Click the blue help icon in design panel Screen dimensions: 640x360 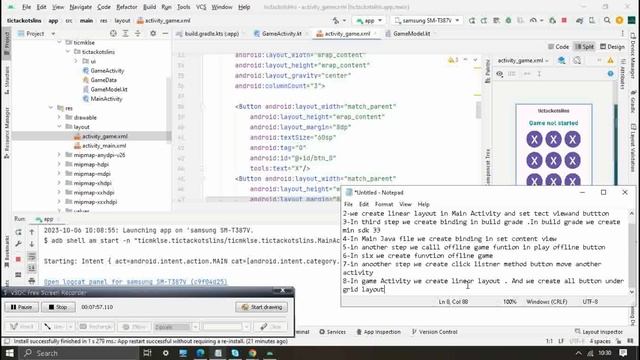point(610,74)
